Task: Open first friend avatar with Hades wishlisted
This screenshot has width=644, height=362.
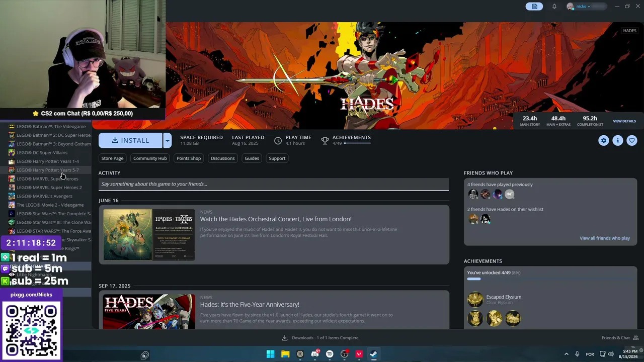Action: tap(473, 219)
